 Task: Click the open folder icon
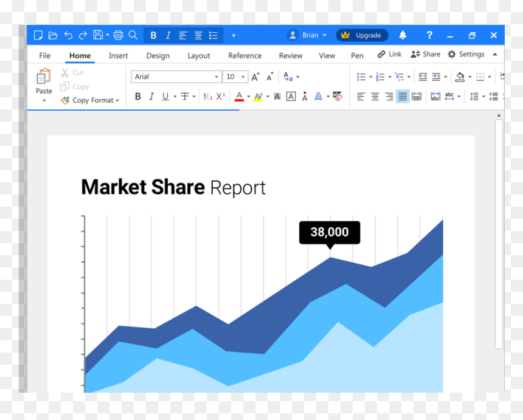point(53,35)
